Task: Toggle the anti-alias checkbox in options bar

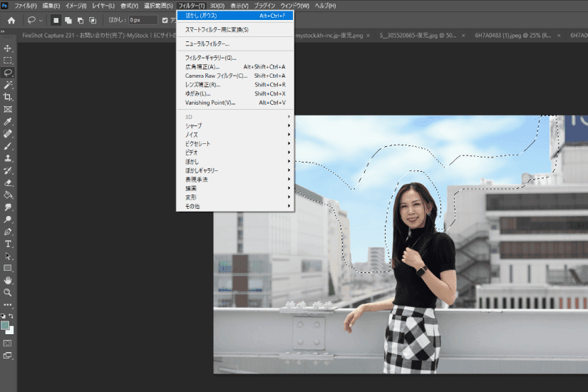Action: coord(165,20)
